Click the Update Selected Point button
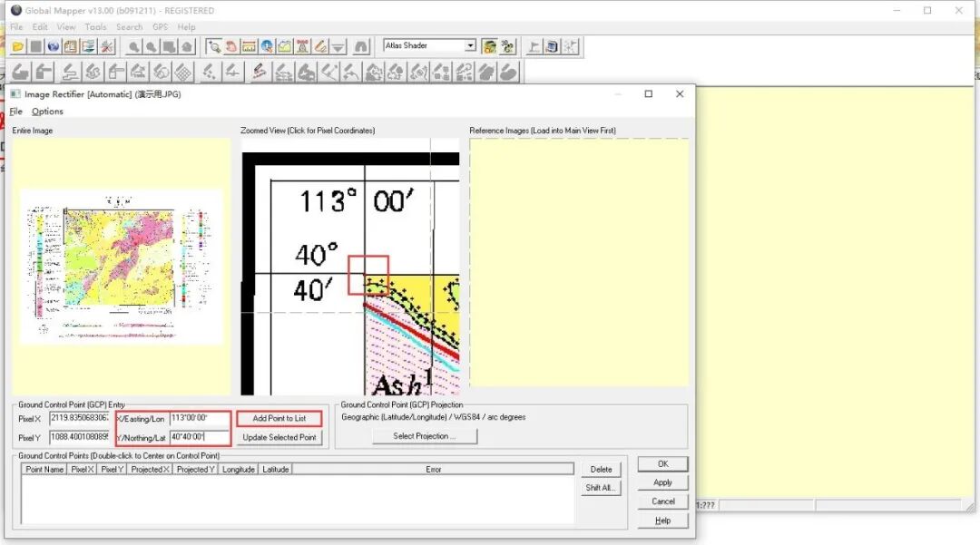 tap(279, 438)
